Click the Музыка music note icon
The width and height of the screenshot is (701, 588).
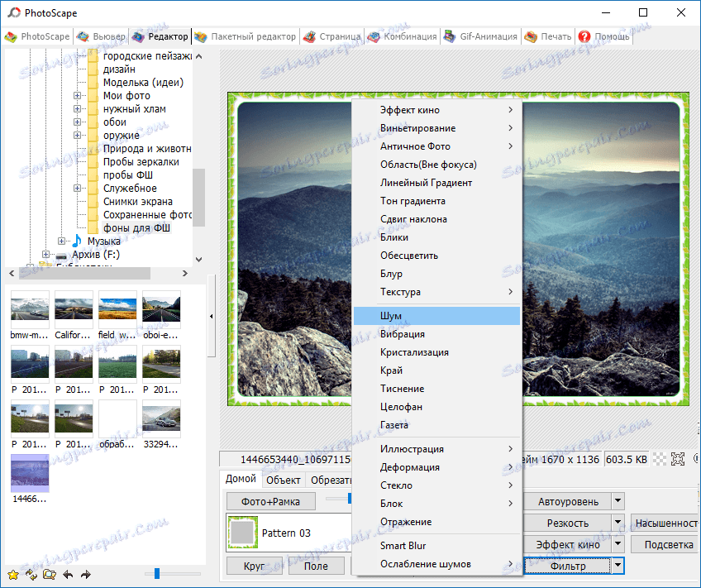point(77,241)
